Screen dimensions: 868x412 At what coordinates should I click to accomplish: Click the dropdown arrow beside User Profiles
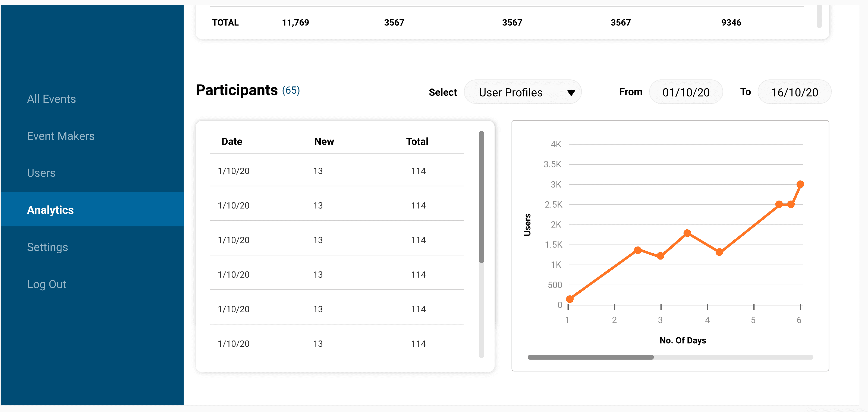point(571,93)
